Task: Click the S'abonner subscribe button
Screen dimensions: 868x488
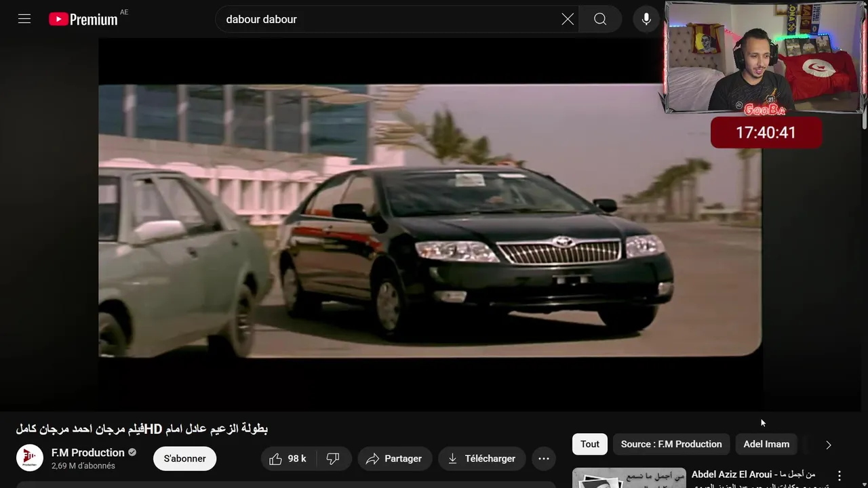Action: [184, 458]
